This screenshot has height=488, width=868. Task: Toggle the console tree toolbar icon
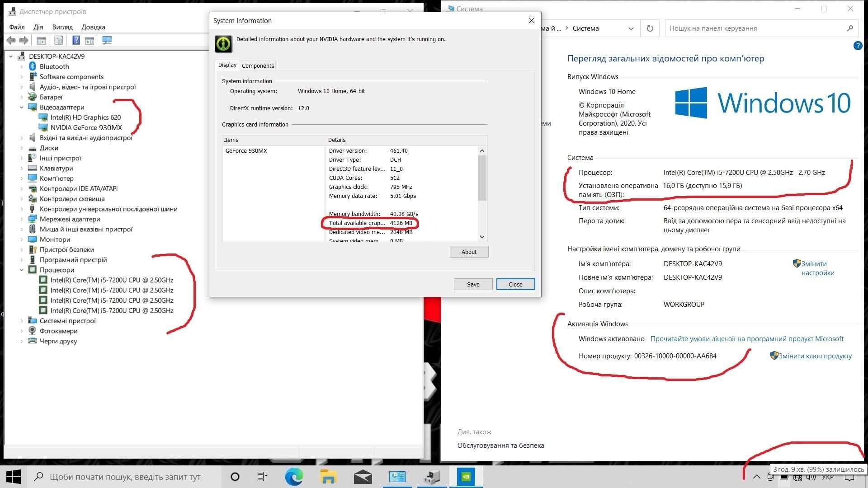[x=41, y=40]
